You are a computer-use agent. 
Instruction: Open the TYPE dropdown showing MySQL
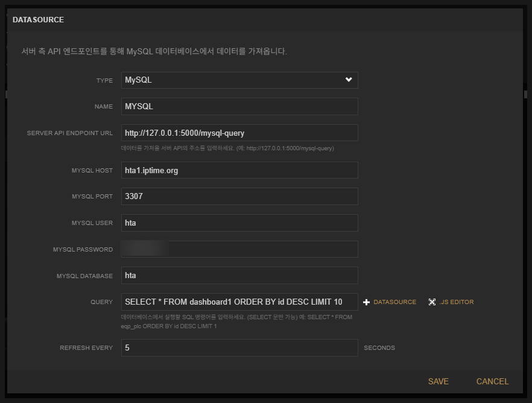[239, 80]
